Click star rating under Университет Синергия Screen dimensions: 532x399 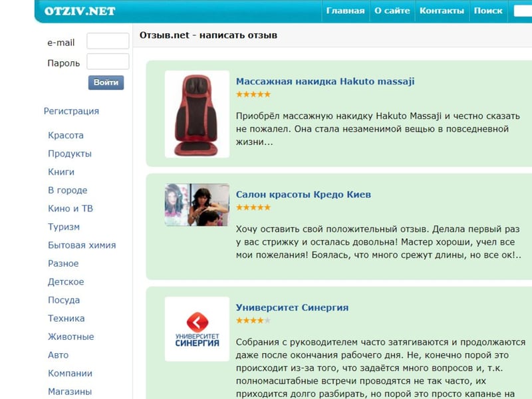(253, 321)
